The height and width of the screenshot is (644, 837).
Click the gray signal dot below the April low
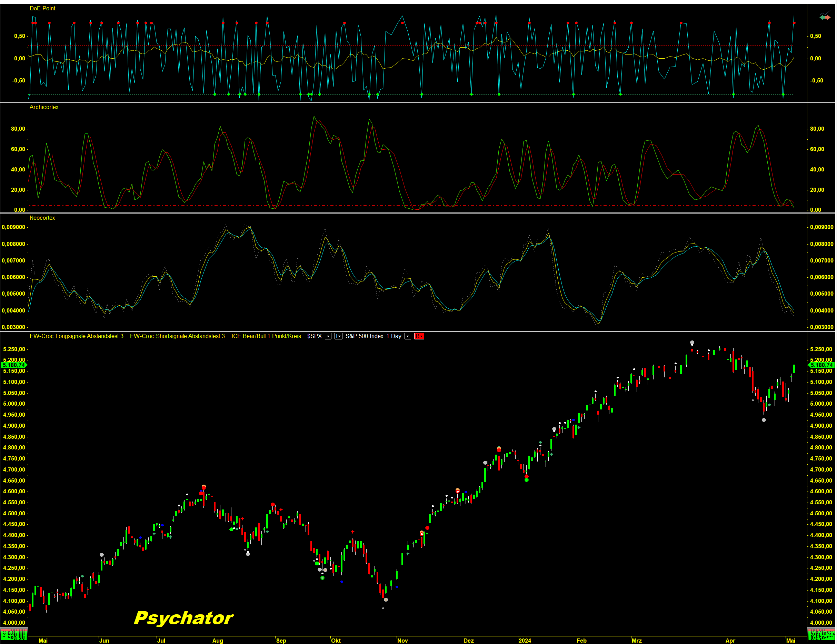(x=764, y=420)
